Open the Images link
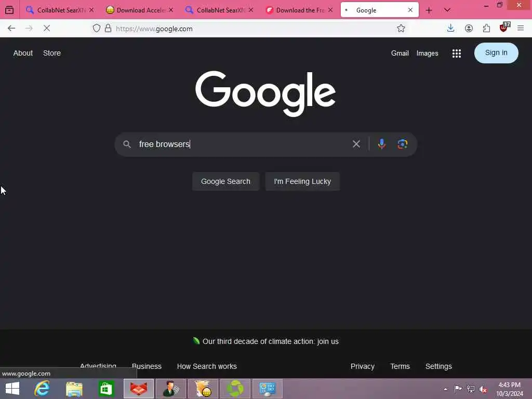532x399 pixels. (427, 54)
